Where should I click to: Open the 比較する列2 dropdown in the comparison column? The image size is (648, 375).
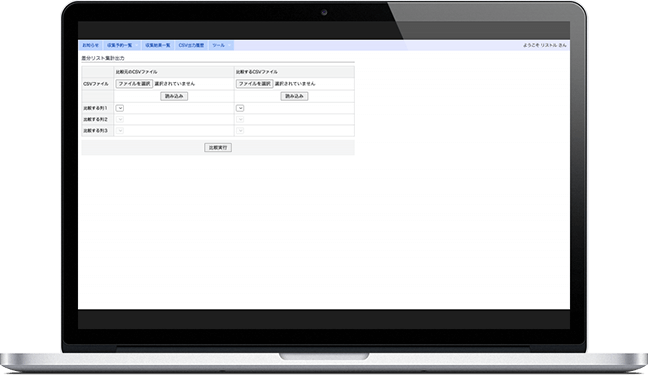pyautogui.click(x=240, y=119)
